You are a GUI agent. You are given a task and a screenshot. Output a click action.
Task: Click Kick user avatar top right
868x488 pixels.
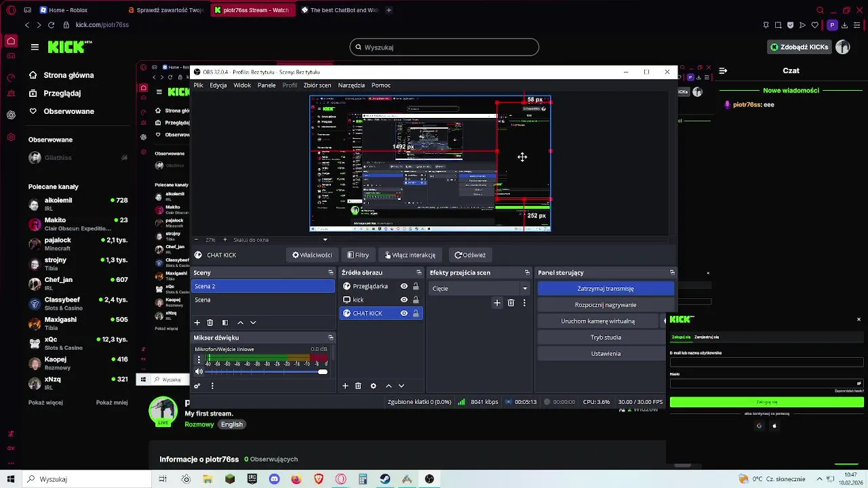[x=843, y=47]
